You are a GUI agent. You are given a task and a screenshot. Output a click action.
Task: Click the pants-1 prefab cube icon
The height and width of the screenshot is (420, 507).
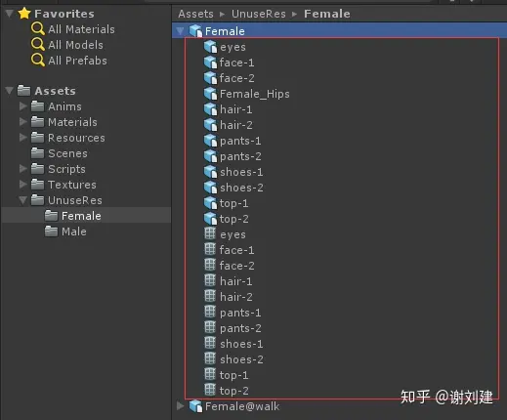point(210,141)
